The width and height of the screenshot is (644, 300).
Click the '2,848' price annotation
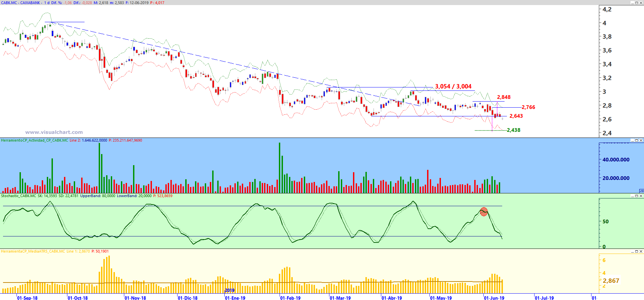504,97
